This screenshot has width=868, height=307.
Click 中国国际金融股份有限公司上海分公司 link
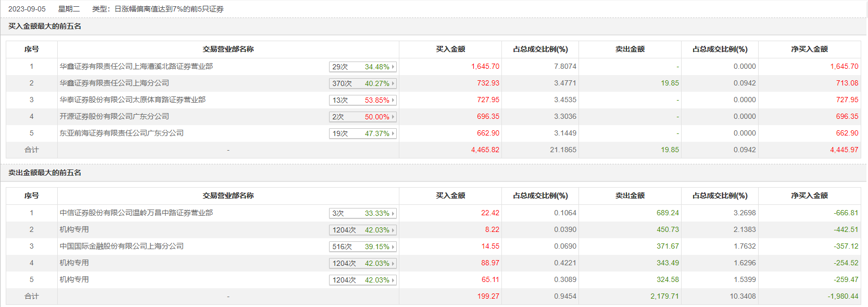pos(121,246)
